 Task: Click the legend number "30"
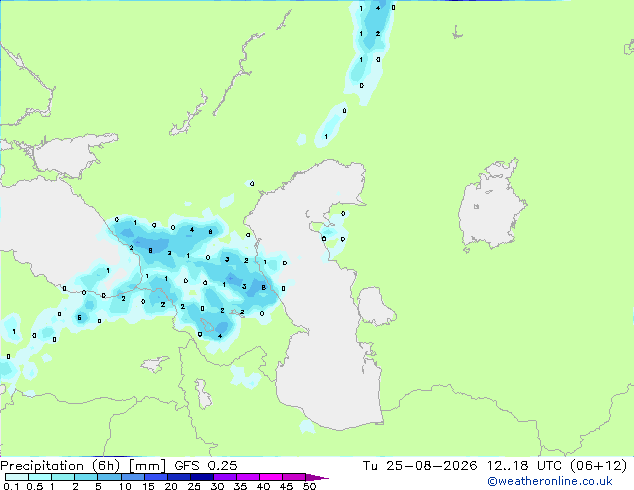[x=217, y=486]
